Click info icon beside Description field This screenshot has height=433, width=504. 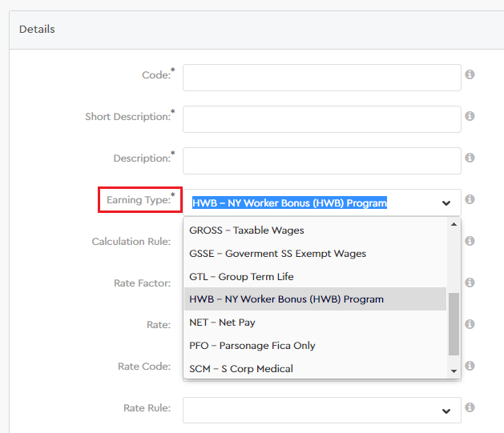(x=470, y=158)
